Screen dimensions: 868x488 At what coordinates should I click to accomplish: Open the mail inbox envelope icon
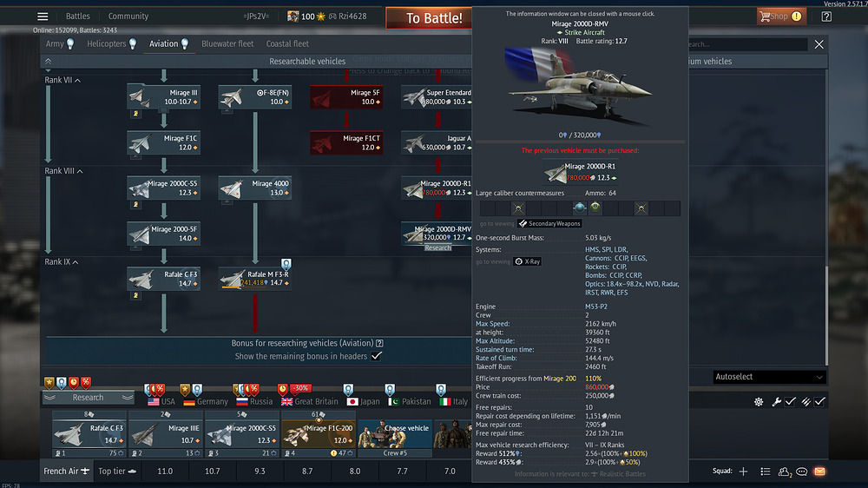coord(819,472)
